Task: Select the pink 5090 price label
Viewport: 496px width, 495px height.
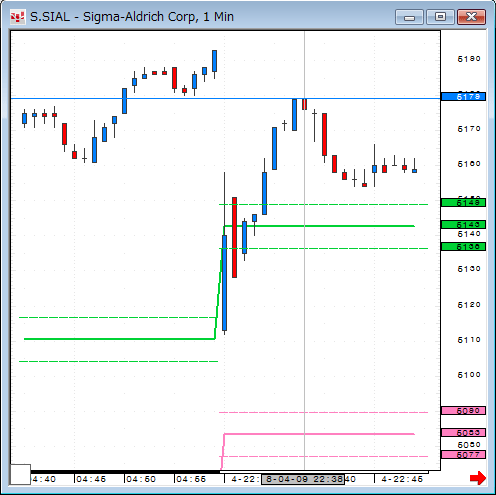Action: tap(463, 411)
